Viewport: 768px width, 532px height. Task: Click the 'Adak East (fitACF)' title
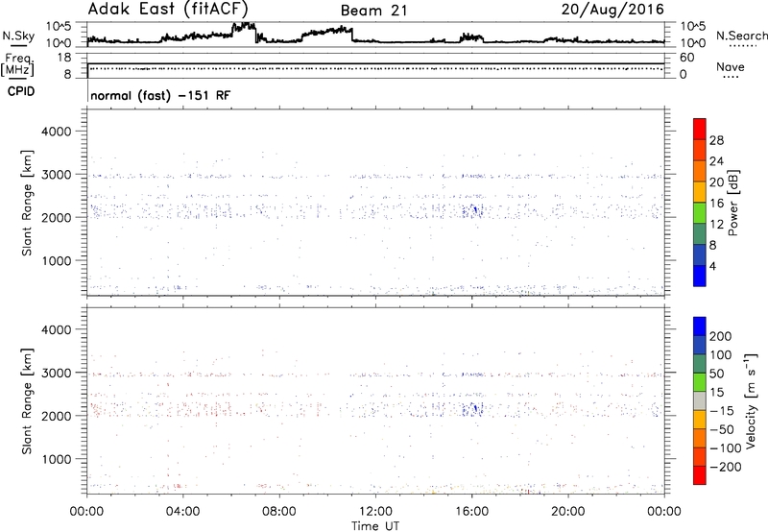(168, 9)
